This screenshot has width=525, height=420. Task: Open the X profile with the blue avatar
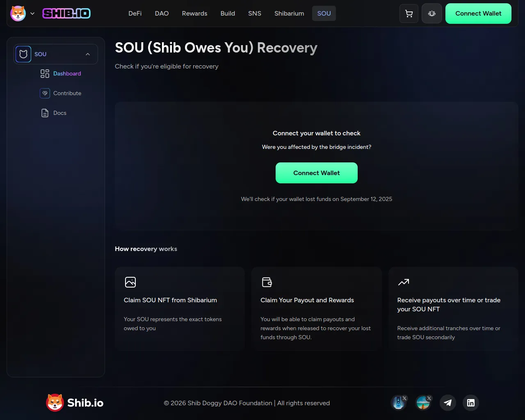(x=399, y=403)
